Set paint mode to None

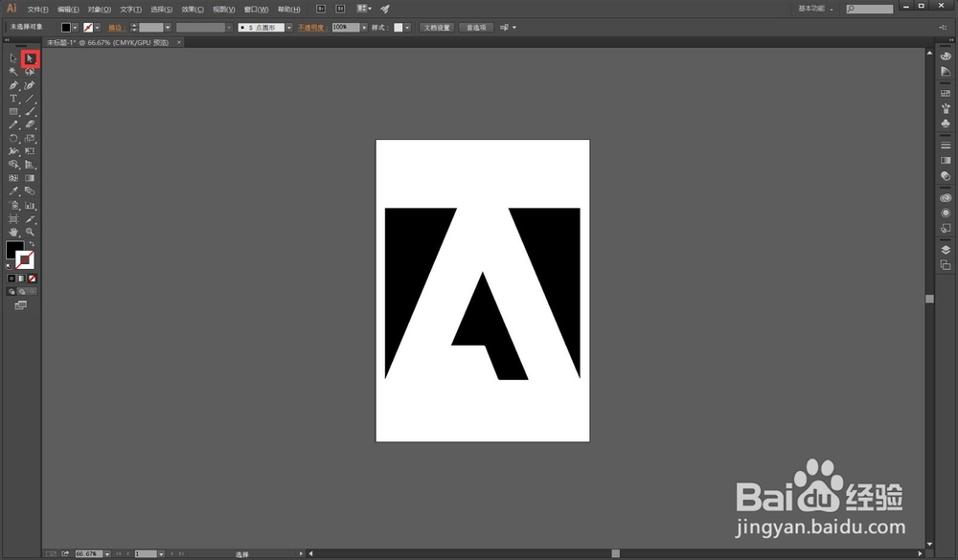pos(32,279)
